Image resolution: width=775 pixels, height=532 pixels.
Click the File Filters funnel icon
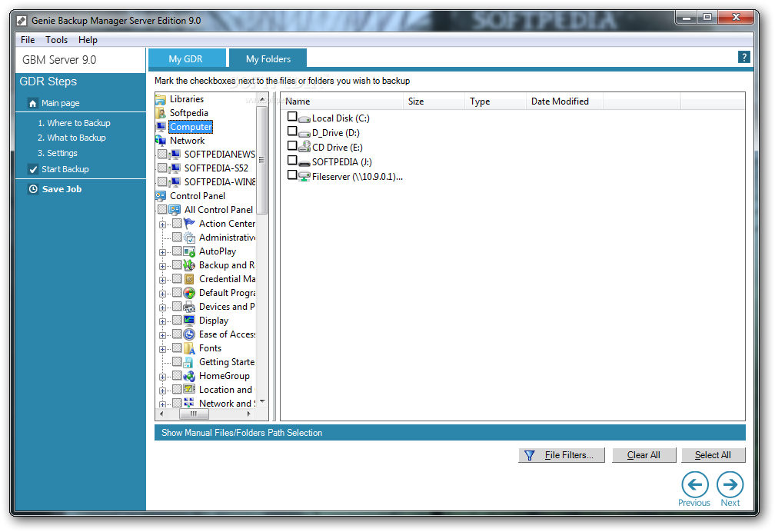[x=529, y=455]
